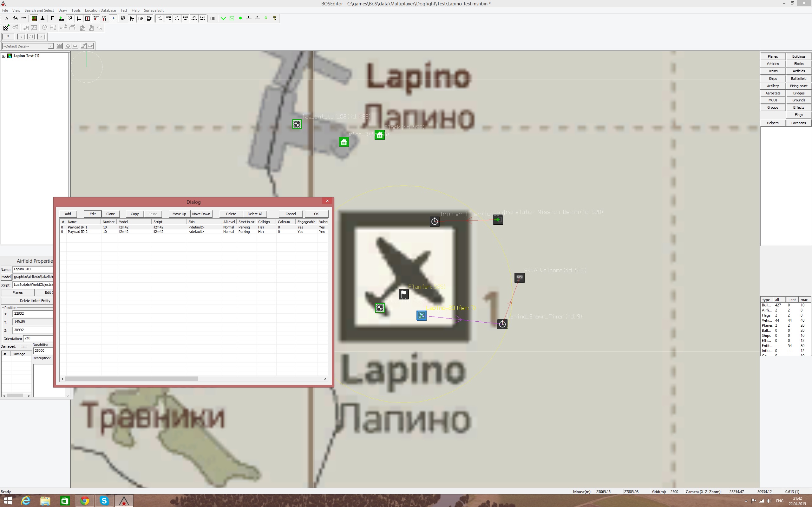Click the LIB library toolbar icon
The image size is (812, 507).
(x=141, y=18)
